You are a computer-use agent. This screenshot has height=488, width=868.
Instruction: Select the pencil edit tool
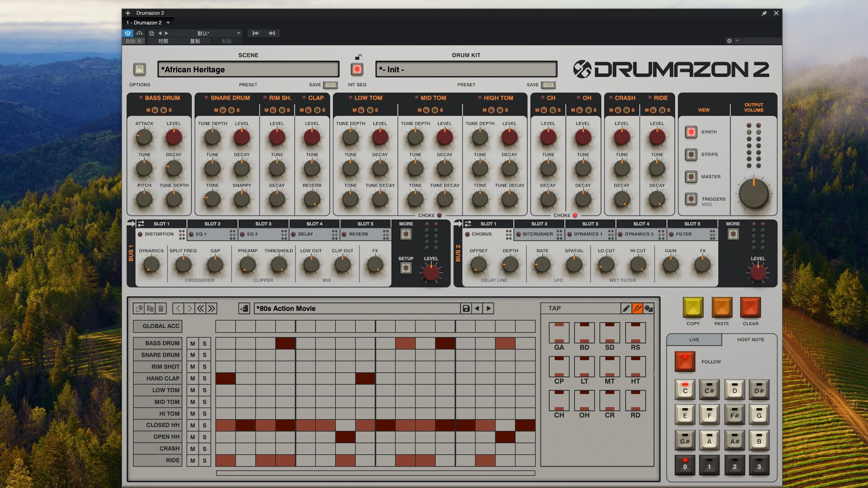tap(626, 309)
